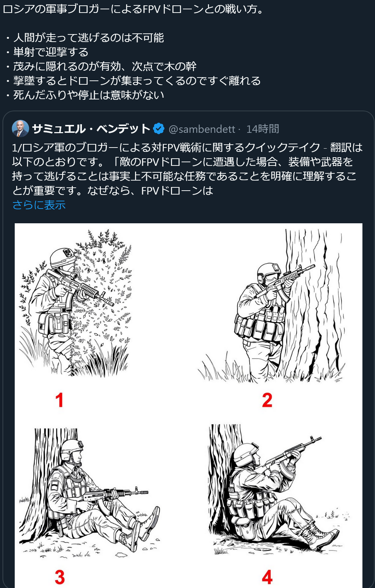
Task: Open the サミュエル・ベンデット display name
Action: pos(91,129)
